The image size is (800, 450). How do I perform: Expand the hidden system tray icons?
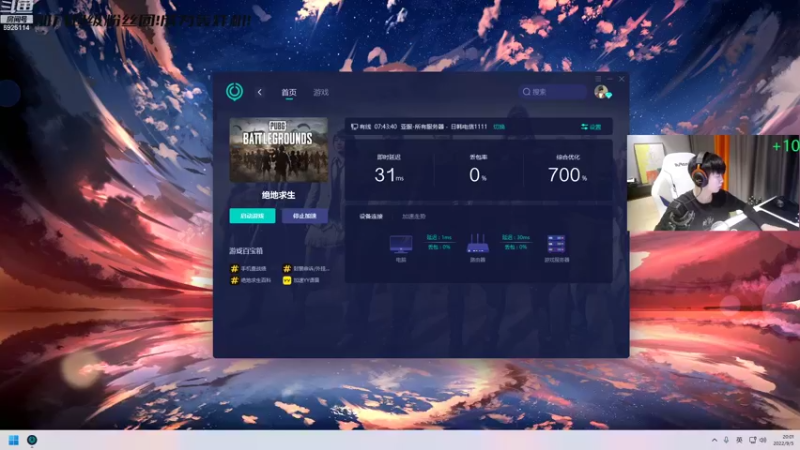(714, 440)
